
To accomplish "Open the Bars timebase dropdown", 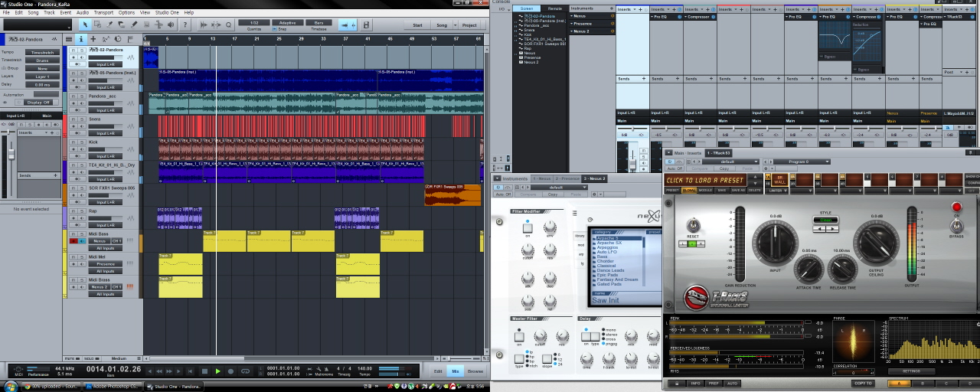I will (x=318, y=23).
